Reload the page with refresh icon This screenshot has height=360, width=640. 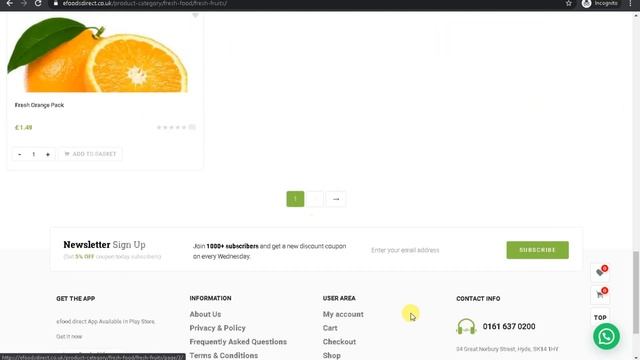[x=38, y=3]
